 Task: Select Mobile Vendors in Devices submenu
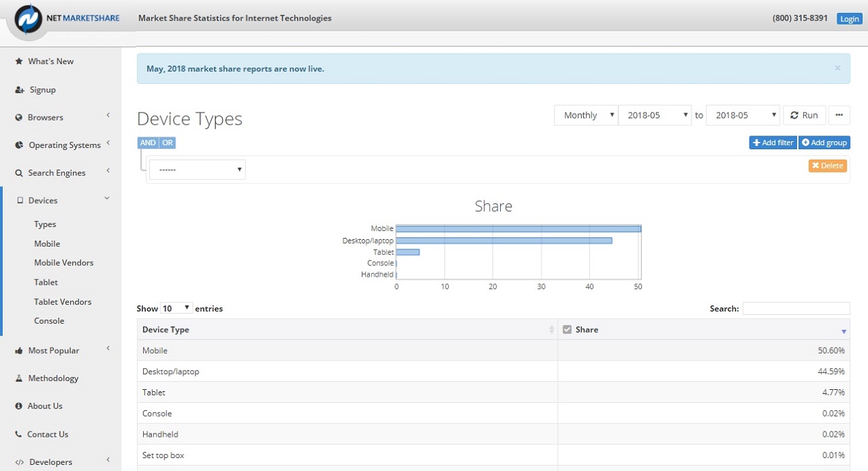64,263
